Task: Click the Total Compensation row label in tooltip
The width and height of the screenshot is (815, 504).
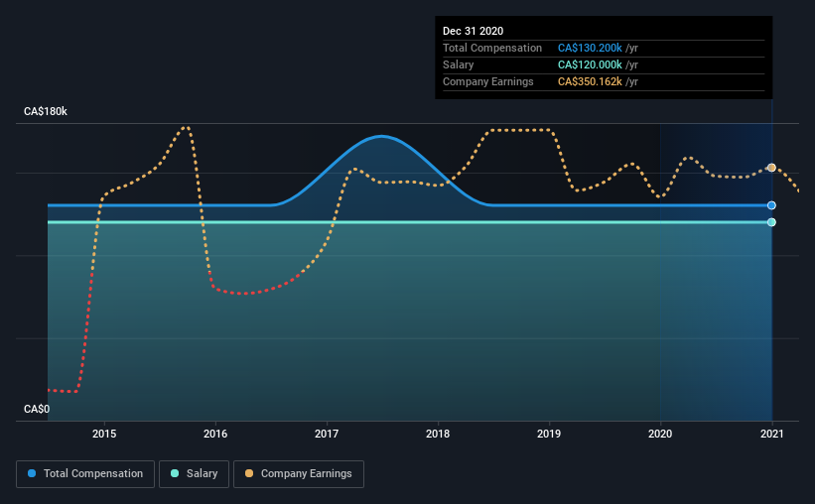Action: 492,48
